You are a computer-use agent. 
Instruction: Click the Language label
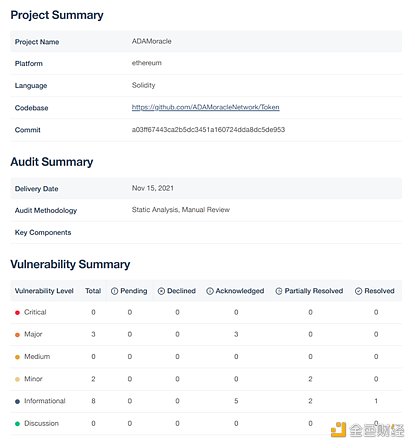tap(31, 86)
